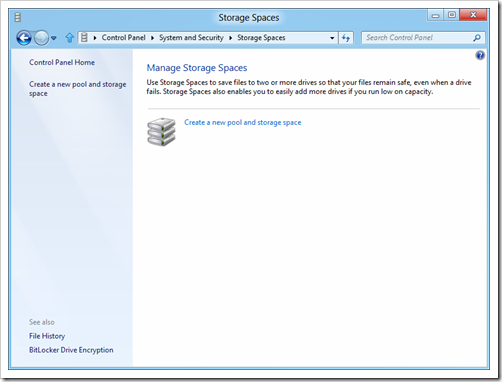Viewport: 502px width, 382px height.
Task: Select Control Panel breadcrumb
Action: coord(123,38)
